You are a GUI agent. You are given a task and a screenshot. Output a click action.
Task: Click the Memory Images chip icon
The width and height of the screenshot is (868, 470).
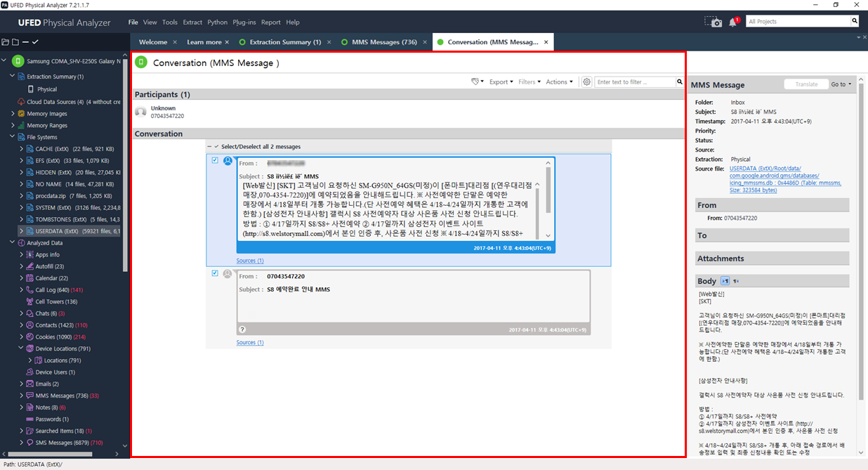coord(21,114)
